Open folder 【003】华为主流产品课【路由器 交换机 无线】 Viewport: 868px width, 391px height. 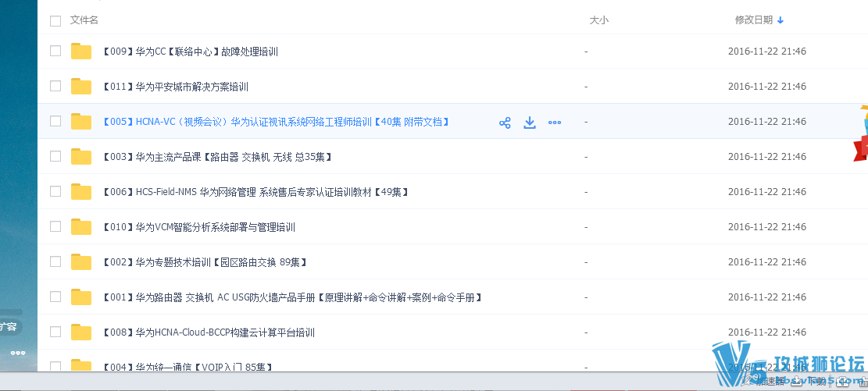[x=217, y=157]
